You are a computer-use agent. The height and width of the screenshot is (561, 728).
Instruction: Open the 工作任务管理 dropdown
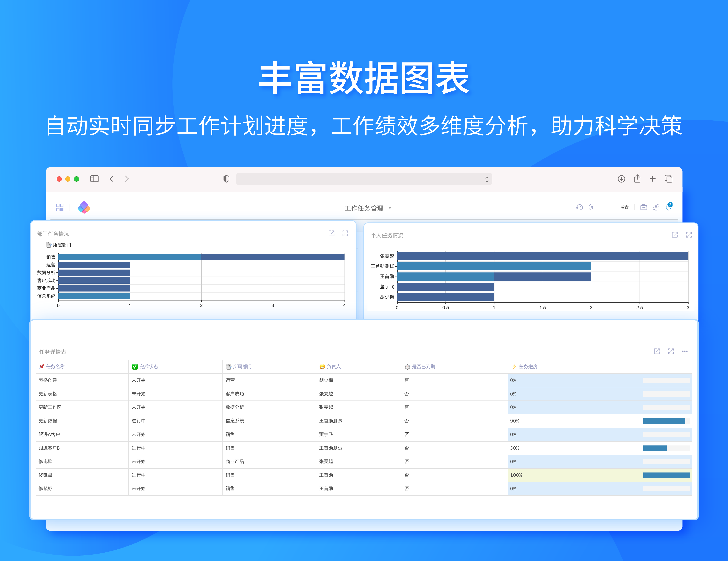[x=368, y=208]
